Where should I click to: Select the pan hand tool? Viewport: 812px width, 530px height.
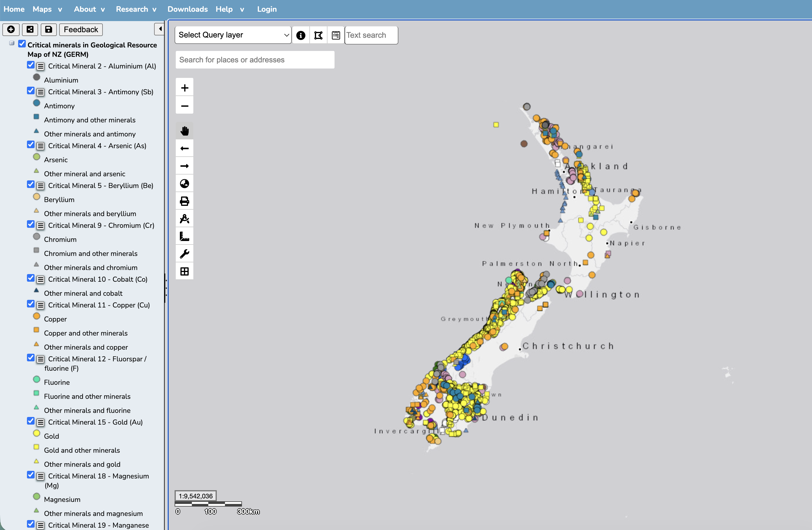[185, 131]
